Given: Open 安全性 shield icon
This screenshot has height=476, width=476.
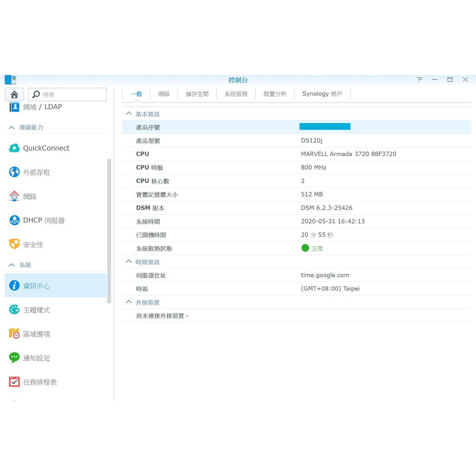Looking at the screenshot, I should 14,244.
